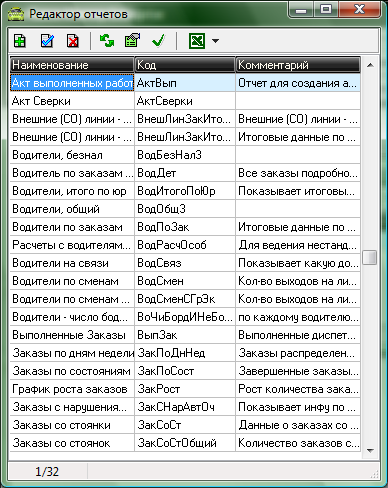Viewport: 388px width, 488px height.
Task: Click the scrollbar down arrow
Action: tap(370, 450)
